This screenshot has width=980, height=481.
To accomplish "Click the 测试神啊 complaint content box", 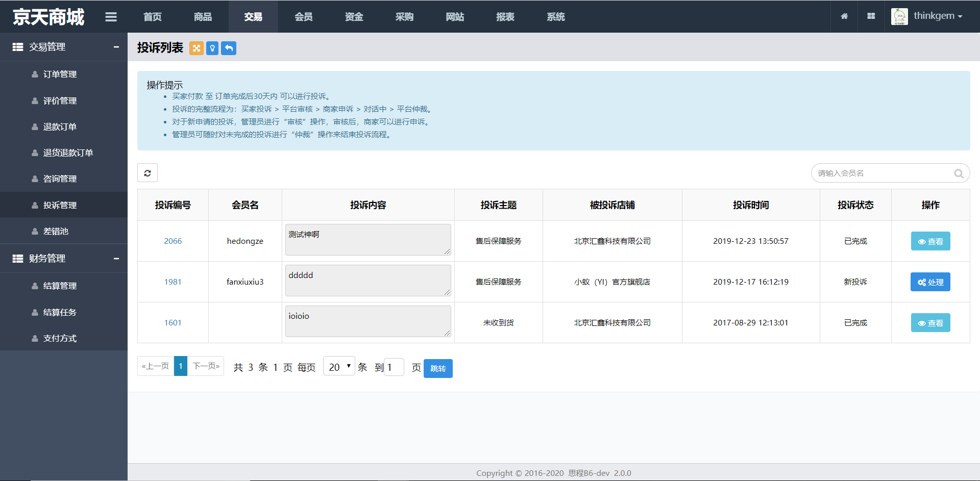I will click(368, 240).
